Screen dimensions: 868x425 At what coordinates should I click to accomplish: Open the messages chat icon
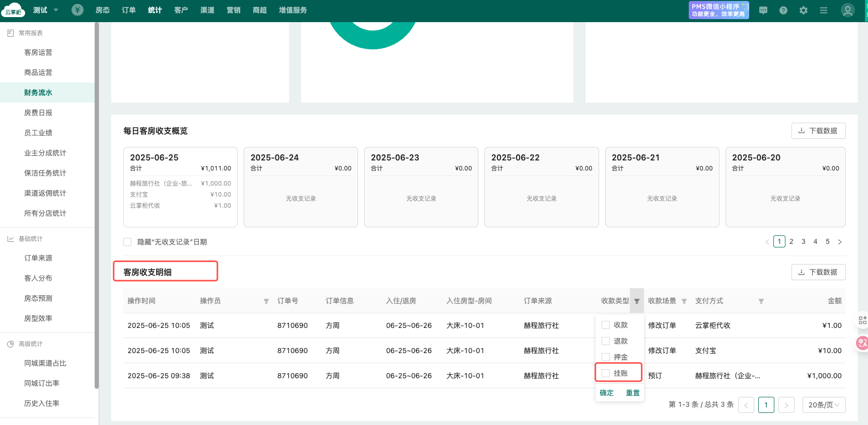pyautogui.click(x=763, y=10)
